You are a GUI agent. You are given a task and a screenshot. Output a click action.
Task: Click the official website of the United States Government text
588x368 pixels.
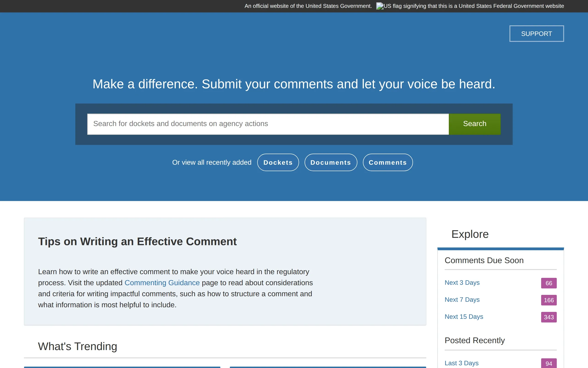(x=308, y=6)
